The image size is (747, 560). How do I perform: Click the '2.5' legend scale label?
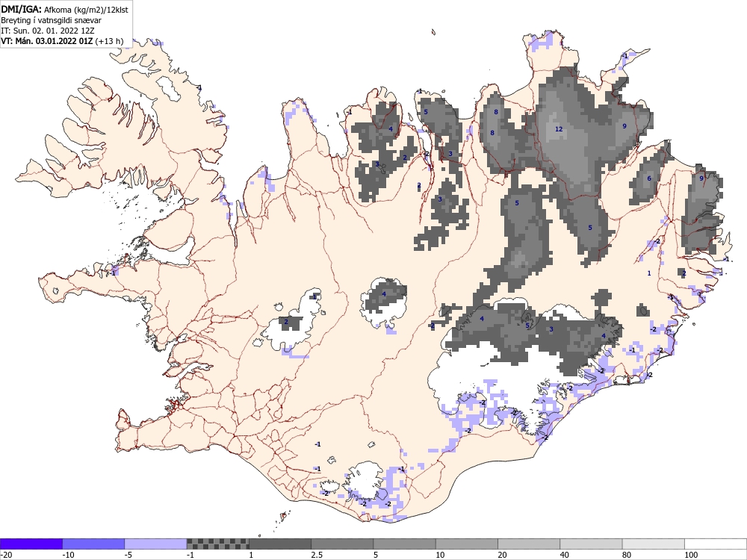click(317, 555)
